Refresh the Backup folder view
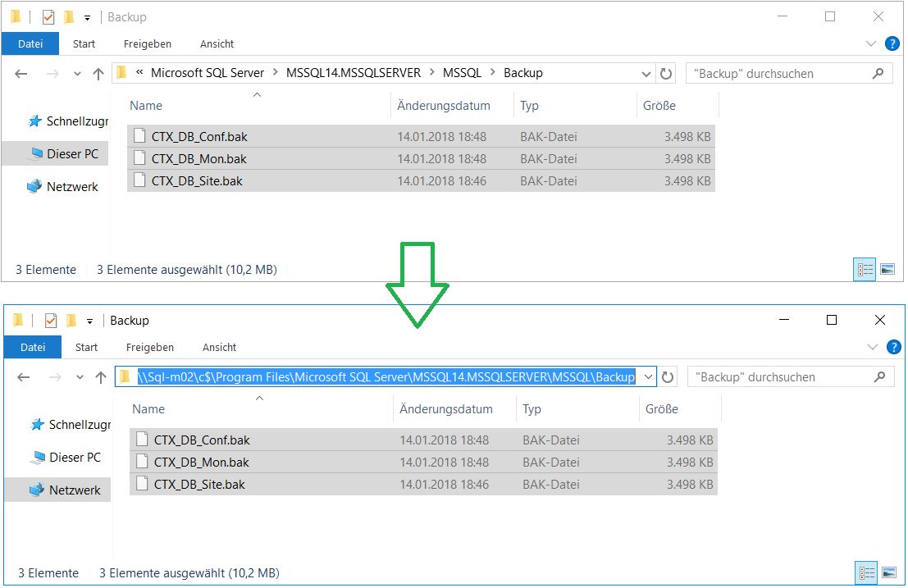This screenshot has width=908, height=588. pyautogui.click(x=666, y=73)
